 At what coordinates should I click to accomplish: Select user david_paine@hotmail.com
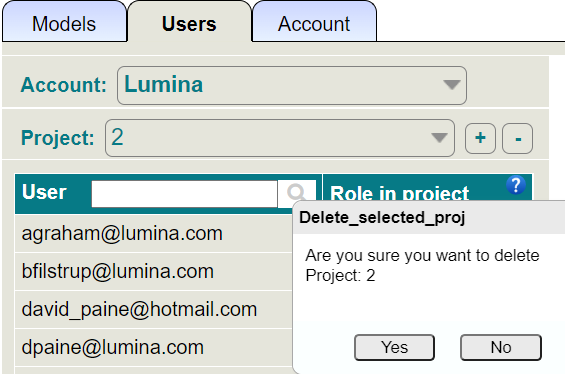pyautogui.click(x=139, y=310)
